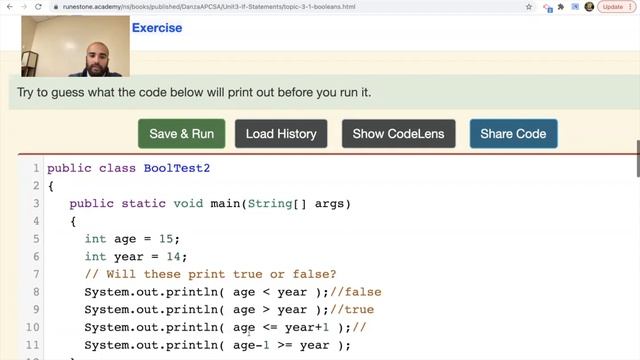
Task: Click the '// Will these print true or false?' comment
Action: point(210,274)
